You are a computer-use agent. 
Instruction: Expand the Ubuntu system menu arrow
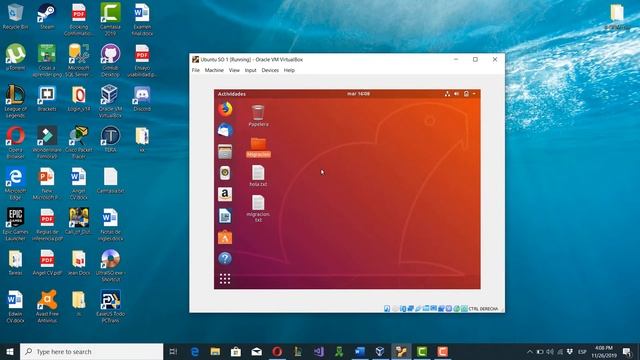474,94
